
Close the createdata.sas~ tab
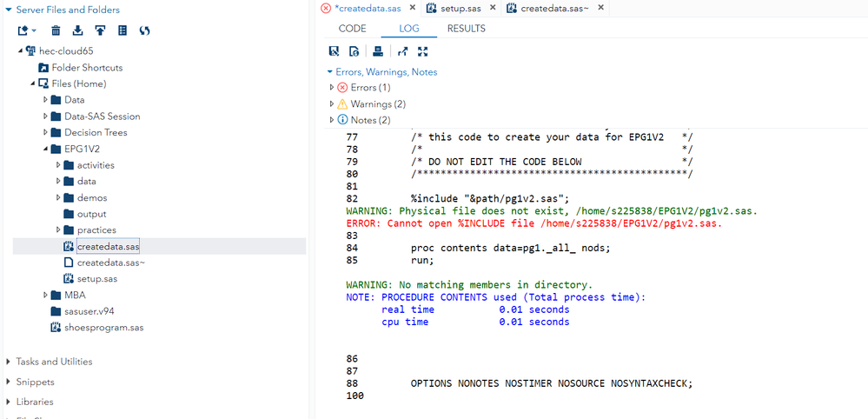pos(600,8)
